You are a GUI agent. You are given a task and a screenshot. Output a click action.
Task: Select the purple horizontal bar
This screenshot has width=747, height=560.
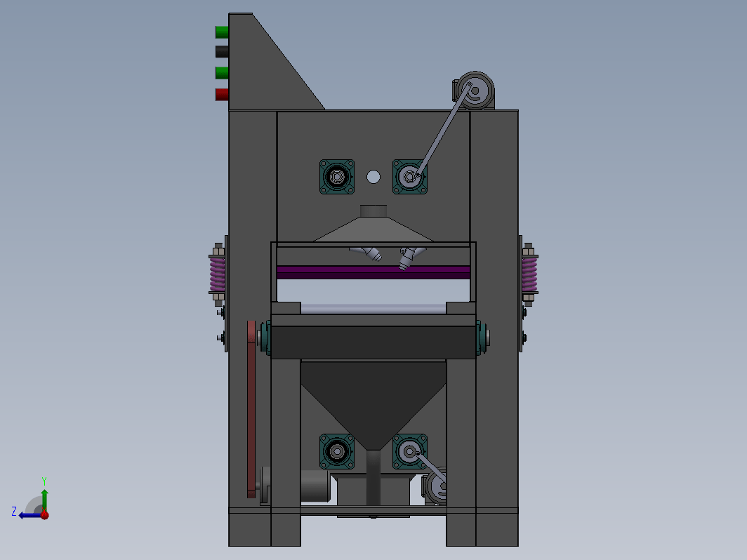click(373, 272)
